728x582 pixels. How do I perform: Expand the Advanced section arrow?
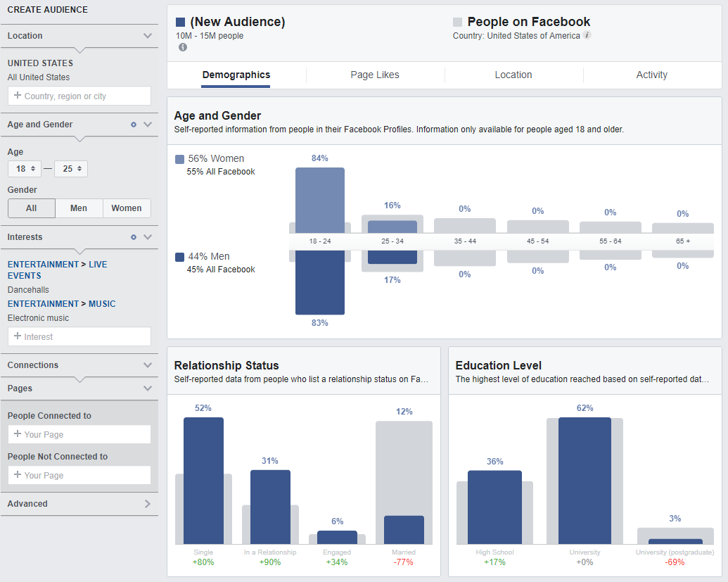[x=148, y=503]
